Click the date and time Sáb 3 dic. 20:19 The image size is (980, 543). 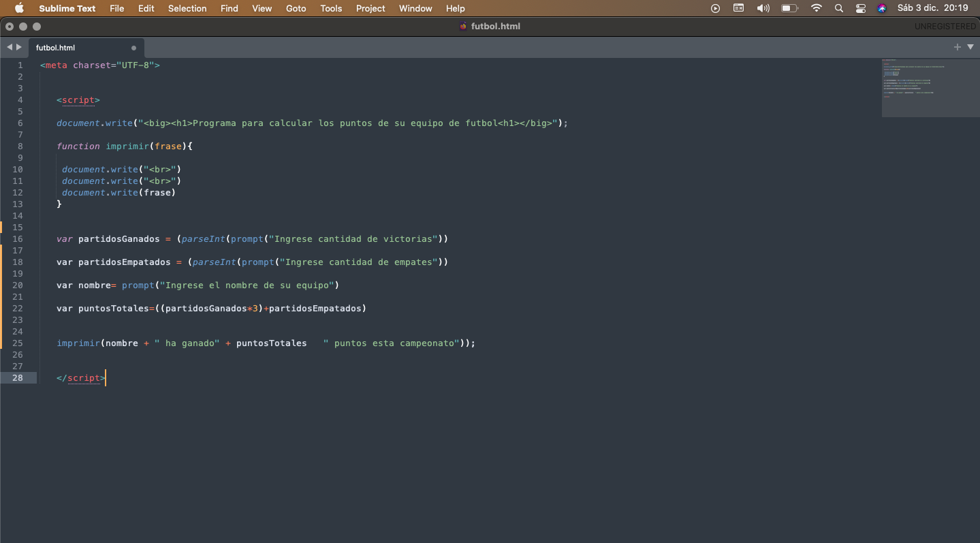[x=932, y=8]
